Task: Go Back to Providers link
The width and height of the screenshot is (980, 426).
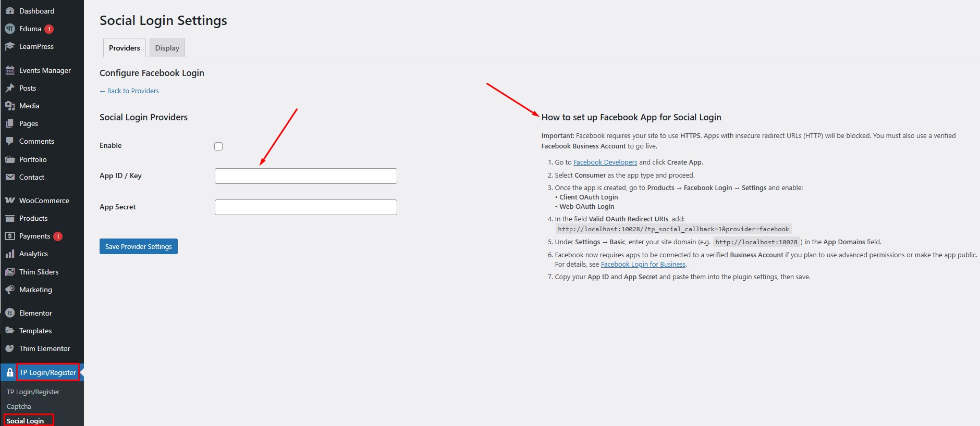Action: 129,91
